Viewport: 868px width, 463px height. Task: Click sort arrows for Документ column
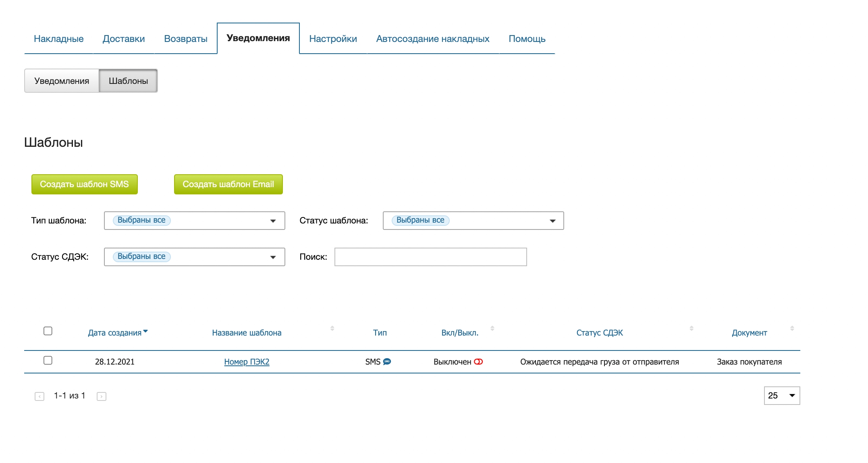(x=792, y=328)
